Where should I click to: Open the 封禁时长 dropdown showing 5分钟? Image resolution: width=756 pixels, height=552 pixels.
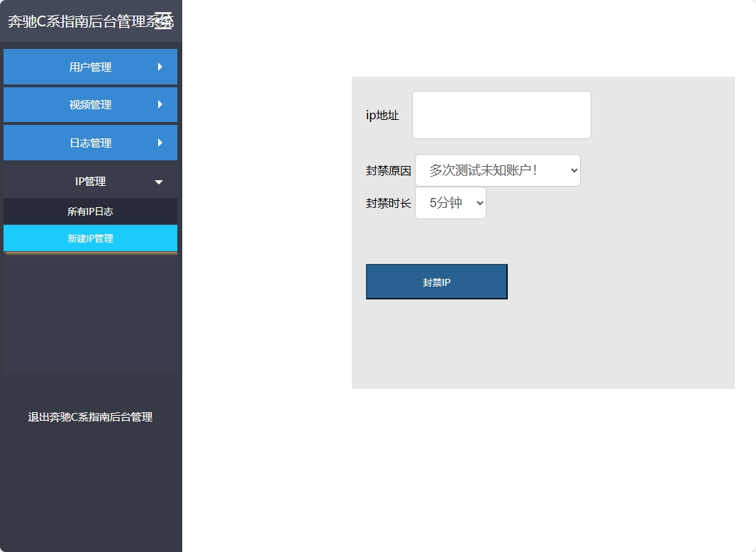coord(450,203)
